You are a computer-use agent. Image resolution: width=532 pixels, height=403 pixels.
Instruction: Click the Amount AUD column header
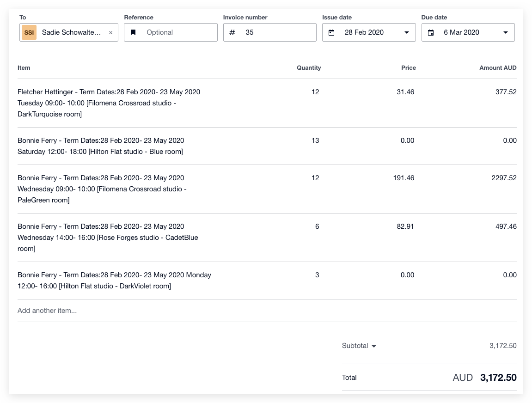[x=498, y=67]
